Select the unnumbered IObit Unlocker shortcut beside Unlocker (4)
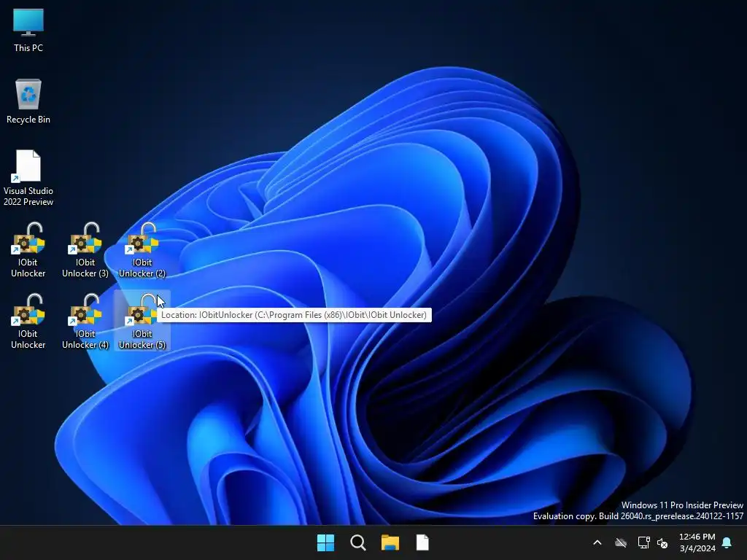Viewport: 747px width, 560px height. (x=28, y=321)
